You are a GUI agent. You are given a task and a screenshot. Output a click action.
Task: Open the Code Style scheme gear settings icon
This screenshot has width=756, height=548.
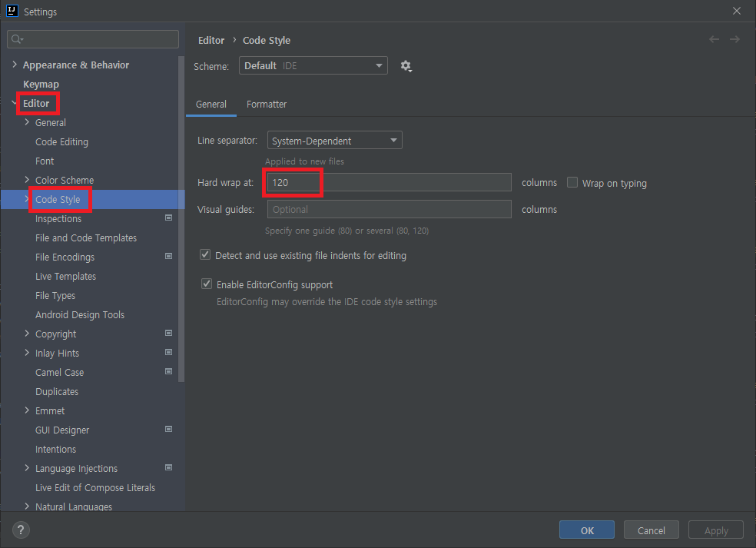[x=406, y=66]
